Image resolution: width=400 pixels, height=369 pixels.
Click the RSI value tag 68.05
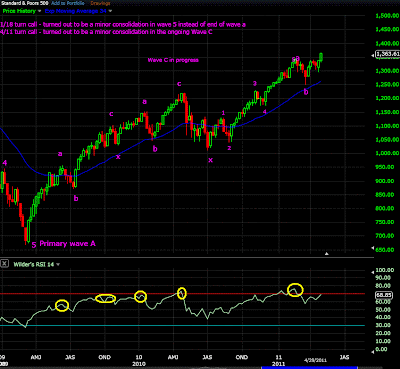click(x=384, y=295)
